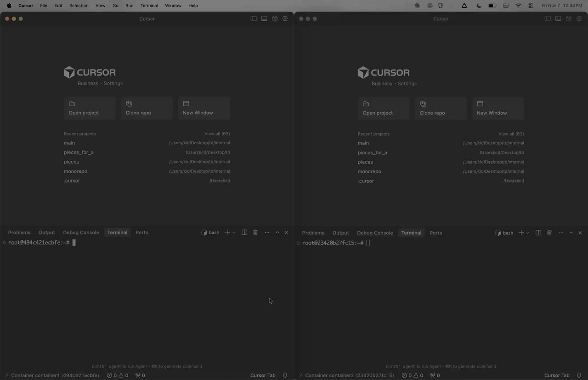Open recent project pieces in left window
This screenshot has width=588, height=380.
tap(147, 162)
